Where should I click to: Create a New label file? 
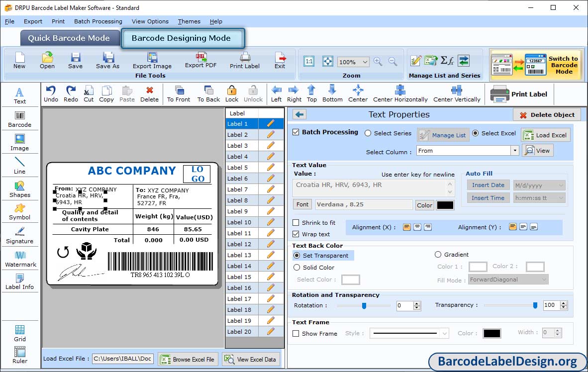click(19, 60)
